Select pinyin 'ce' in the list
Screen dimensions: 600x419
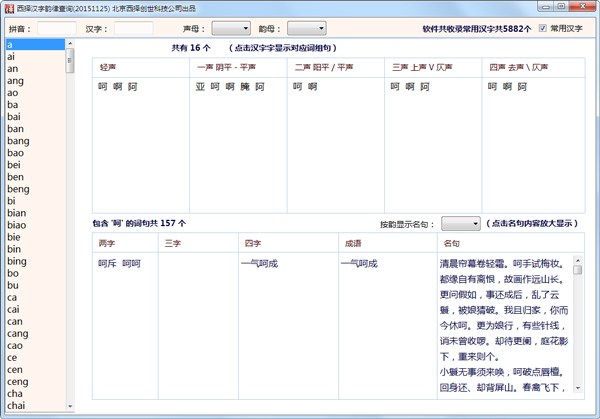point(35,358)
